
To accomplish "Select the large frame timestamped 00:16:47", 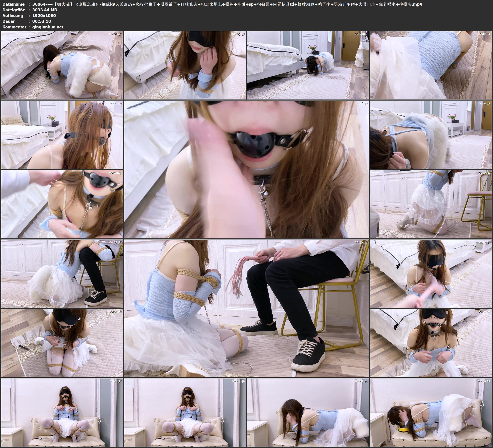I will 246,169.
